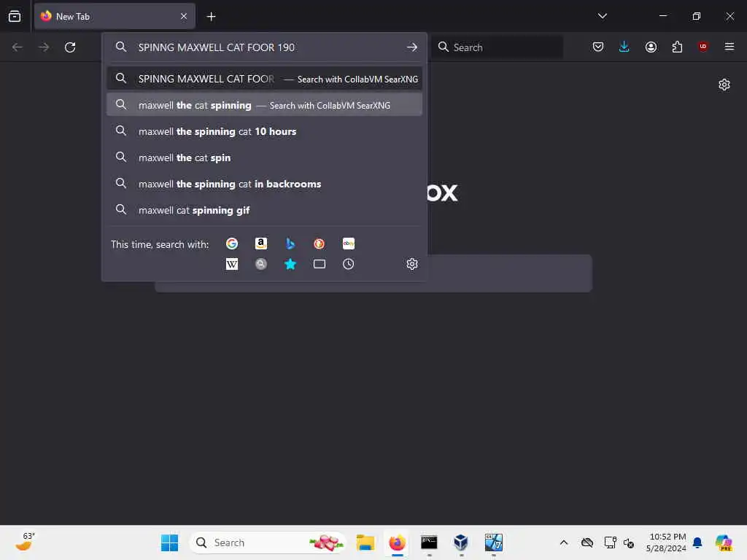747x560 pixels.
Task: Search in History clock icon
Action: pyautogui.click(x=348, y=264)
